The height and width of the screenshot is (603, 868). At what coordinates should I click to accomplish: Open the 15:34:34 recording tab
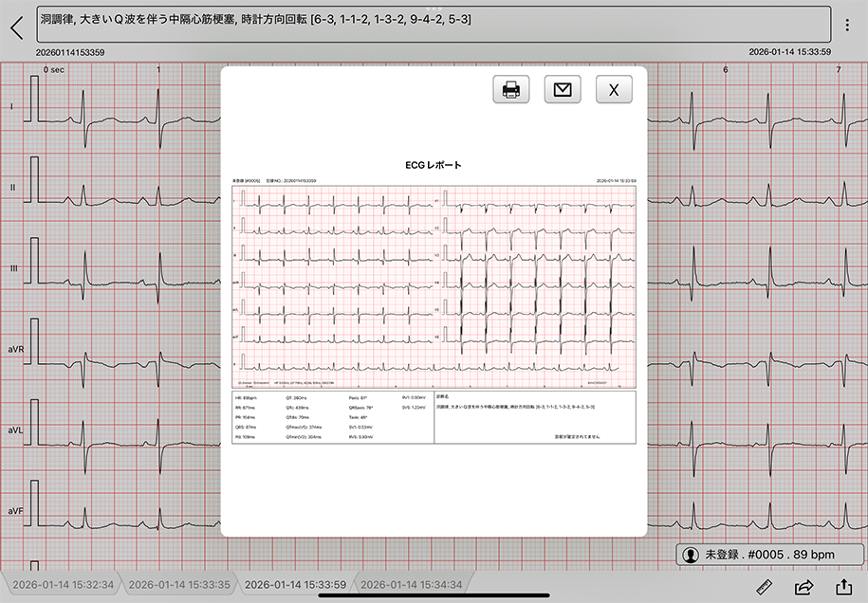coord(411,584)
